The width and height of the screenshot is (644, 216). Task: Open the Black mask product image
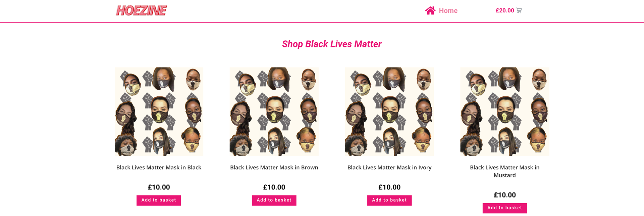coord(159,112)
